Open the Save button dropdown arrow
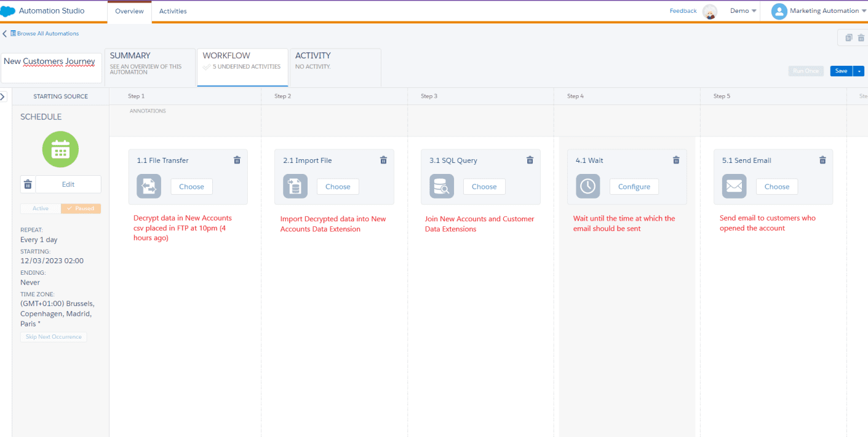 tap(859, 71)
